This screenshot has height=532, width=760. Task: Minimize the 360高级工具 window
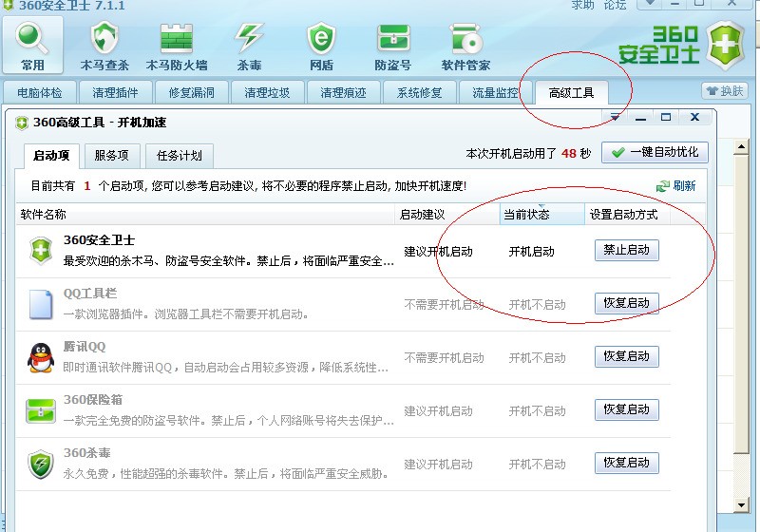pyautogui.click(x=640, y=118)
